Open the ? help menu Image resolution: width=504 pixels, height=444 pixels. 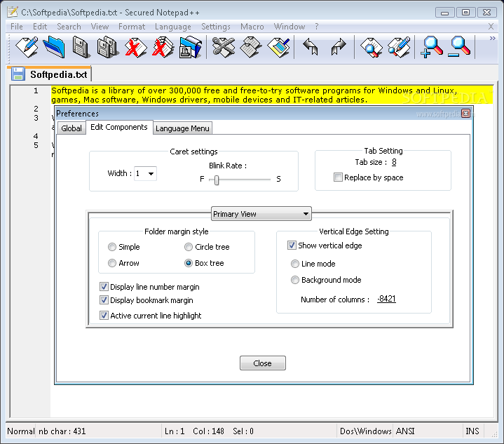coord(317,27)
